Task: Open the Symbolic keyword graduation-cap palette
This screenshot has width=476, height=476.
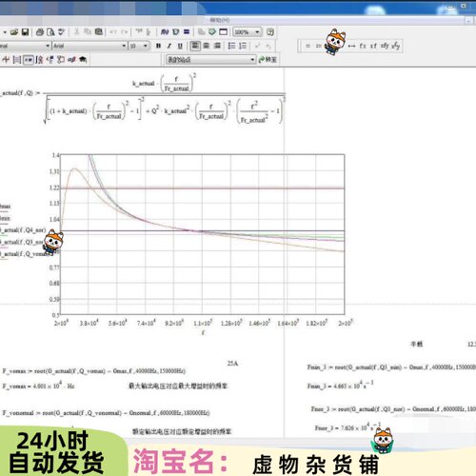Action: pyautogui.click(x=83, y=60)
